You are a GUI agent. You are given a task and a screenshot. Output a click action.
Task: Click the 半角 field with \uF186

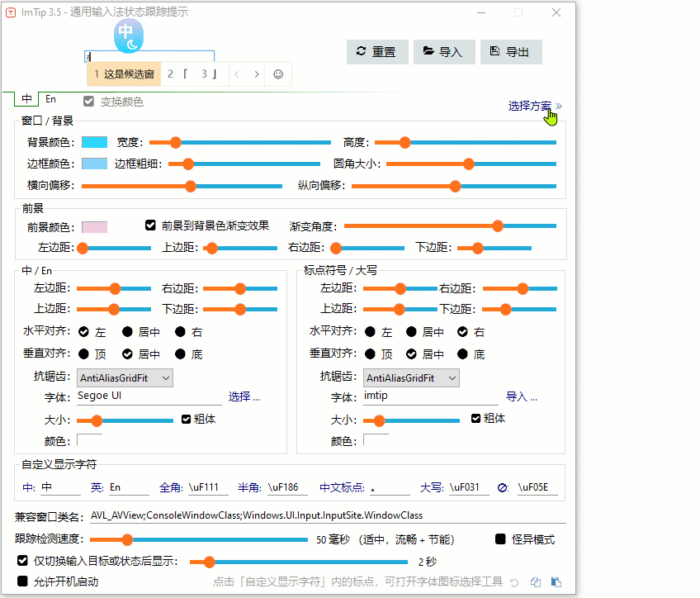[287, 487]
